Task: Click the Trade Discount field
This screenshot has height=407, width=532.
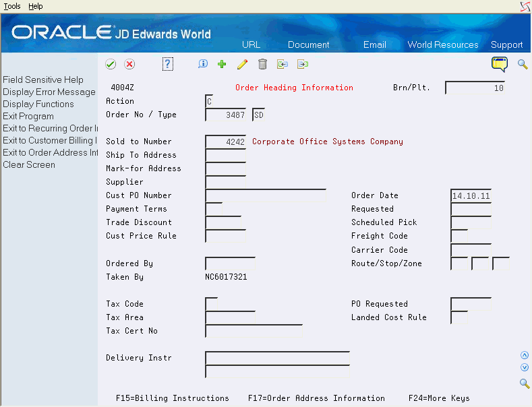Action: click(223, 222)
